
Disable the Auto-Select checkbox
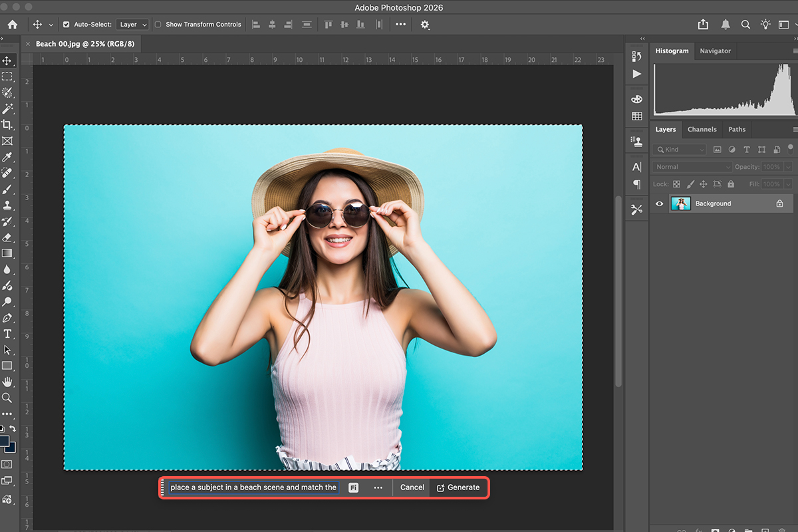click(66, 25)
